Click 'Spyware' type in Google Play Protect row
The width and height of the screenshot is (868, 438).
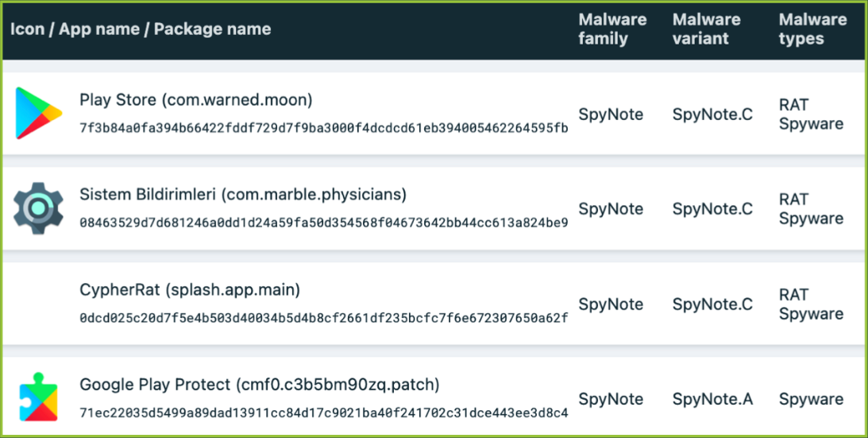pyautogui.click(x=811, y=399)
